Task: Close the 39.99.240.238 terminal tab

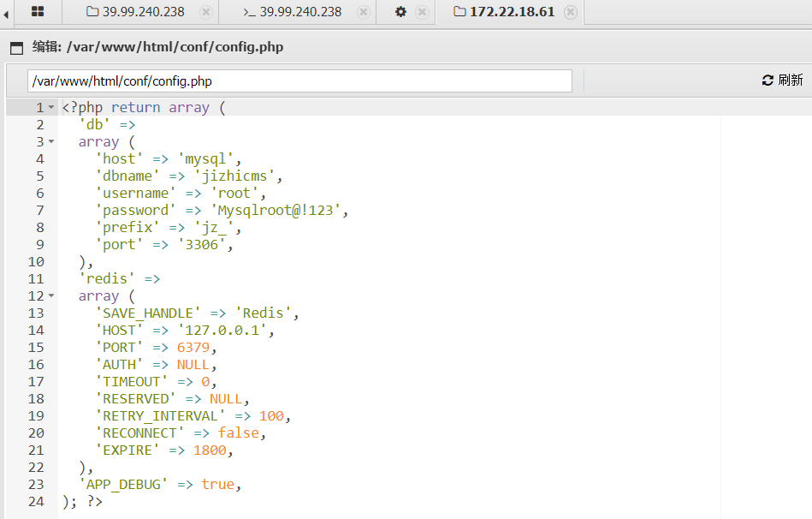Action: click(364, 12)
